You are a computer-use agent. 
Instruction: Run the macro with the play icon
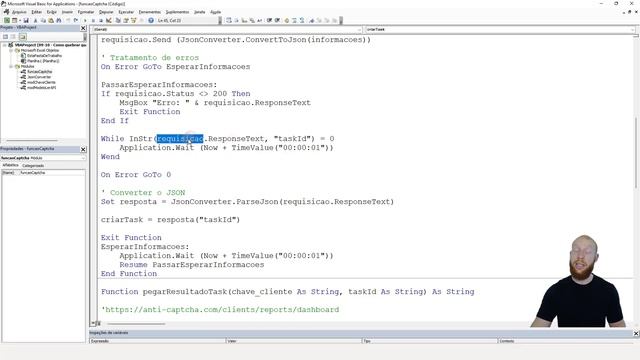(85, 20)
